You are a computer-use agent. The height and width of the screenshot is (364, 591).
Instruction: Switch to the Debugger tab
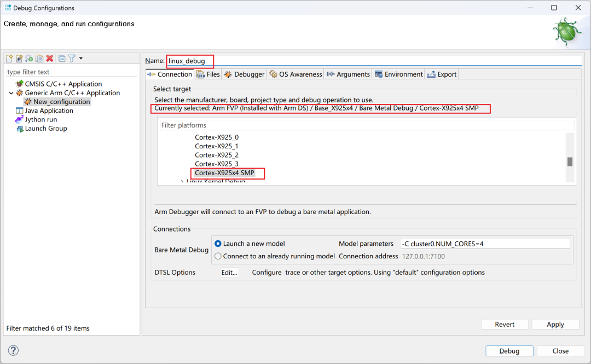coord(244,74)
